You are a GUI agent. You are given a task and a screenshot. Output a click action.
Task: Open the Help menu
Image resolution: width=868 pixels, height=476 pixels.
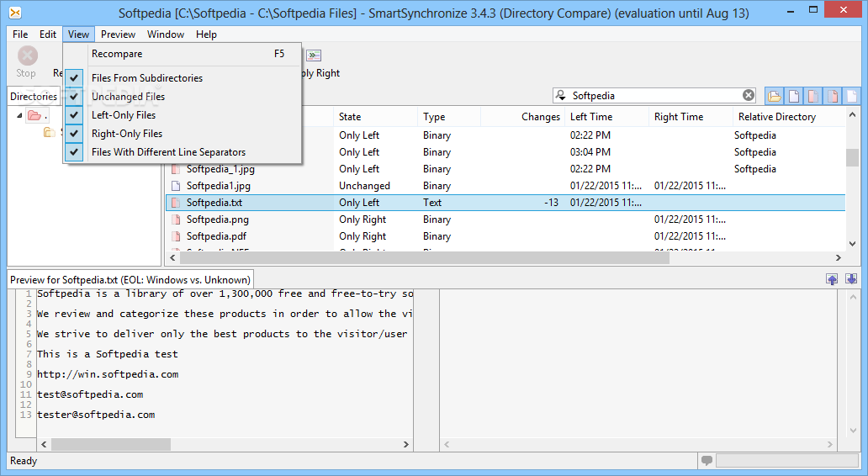[x=206, y=34]
